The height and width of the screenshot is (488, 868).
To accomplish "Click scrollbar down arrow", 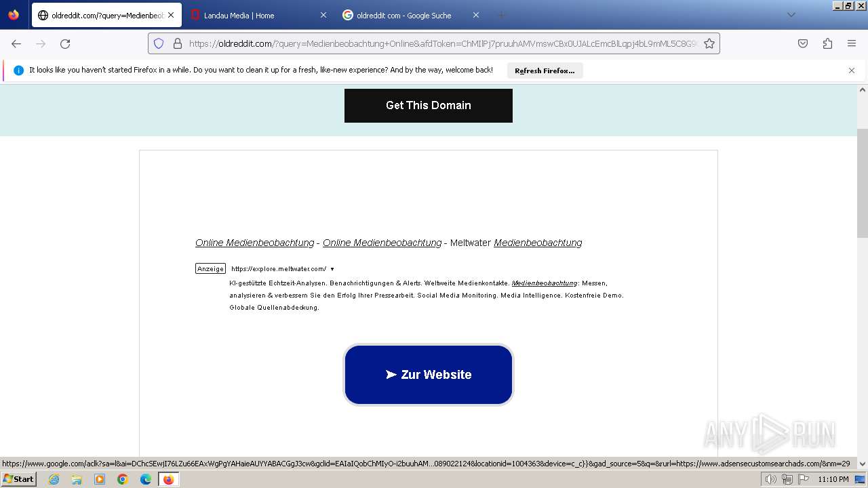I will pyautogui.click(x=863, y=464).
